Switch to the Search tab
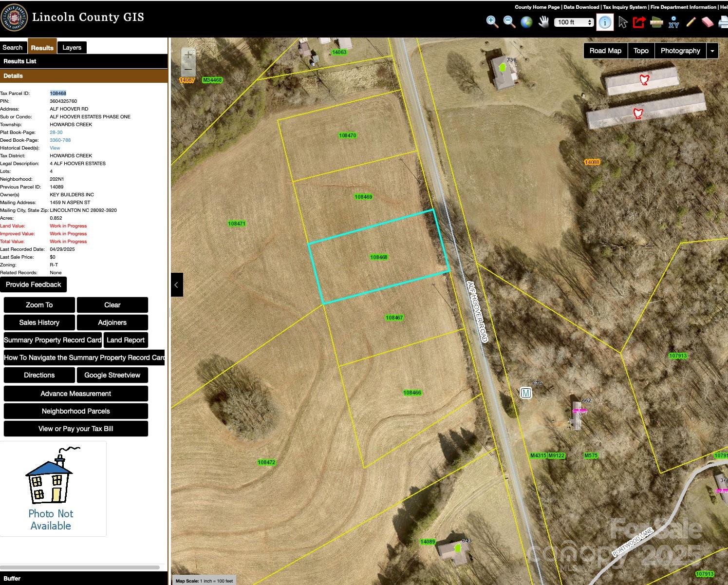Screen dimensions: 728x585 (x=13, y=47)
